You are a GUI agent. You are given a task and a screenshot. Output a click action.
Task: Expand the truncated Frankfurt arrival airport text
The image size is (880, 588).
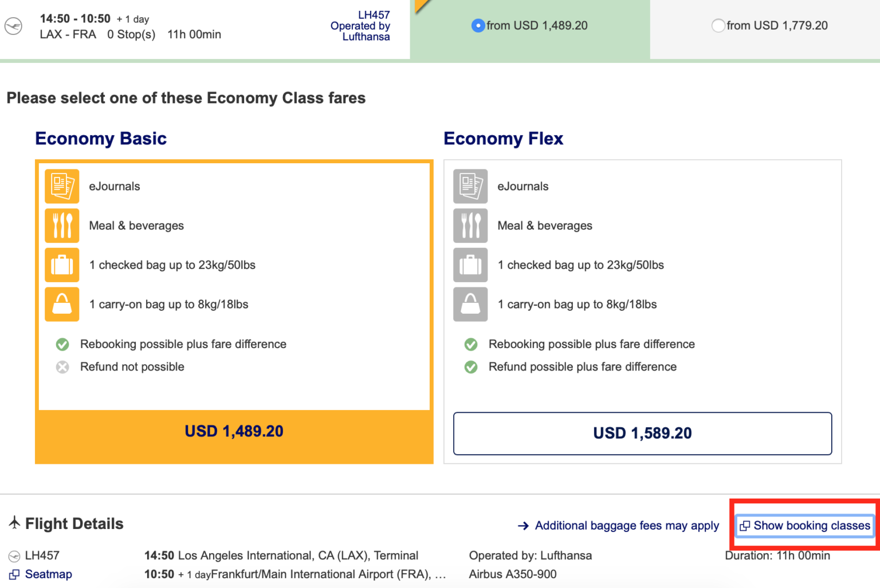point(441,574)
